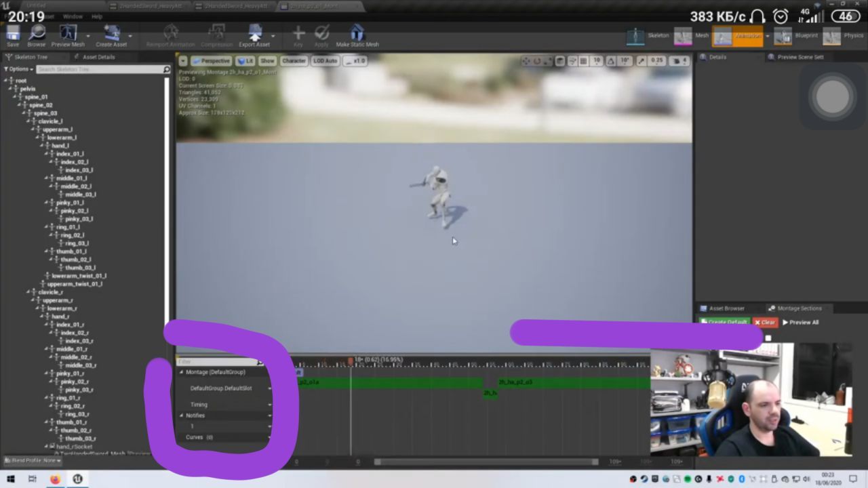Image resolution: width=868 pixels, height=488 pixels.
Task: Open Firefox from the Windows taskbar
Action: tap(55, 479)
